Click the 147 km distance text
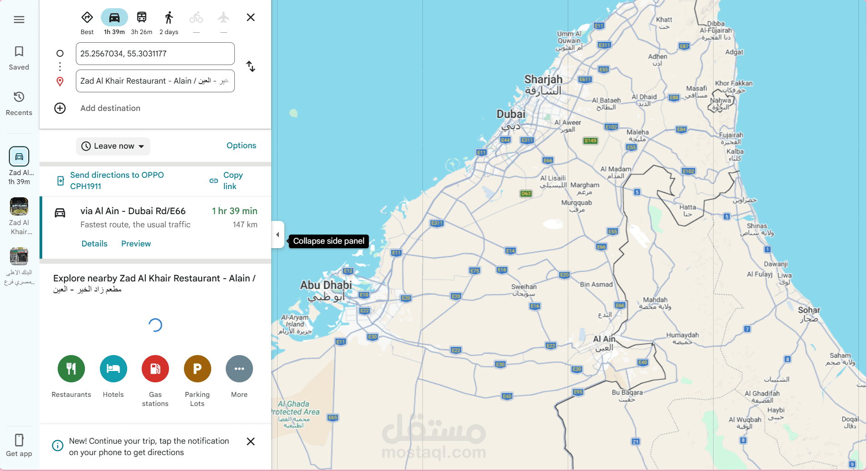The image size is (868, 471). [x=245, y=225]
